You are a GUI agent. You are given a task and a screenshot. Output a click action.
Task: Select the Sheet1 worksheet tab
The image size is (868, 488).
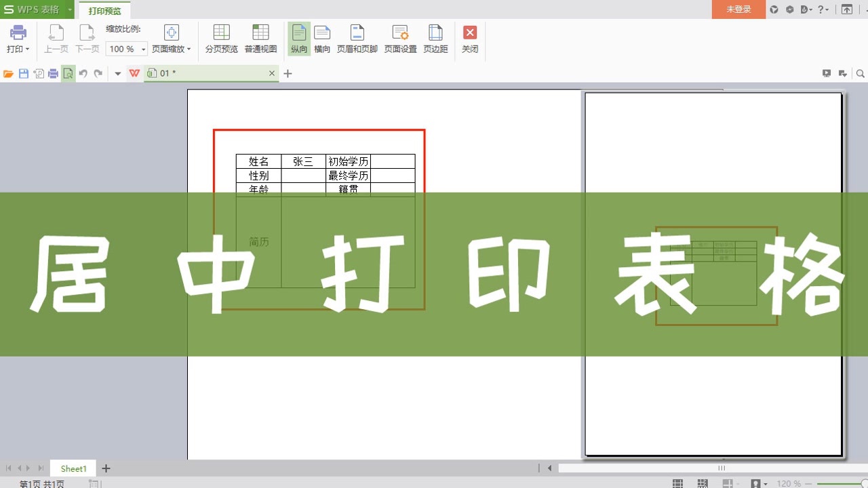pyautogui.click(x=74, y=468)
